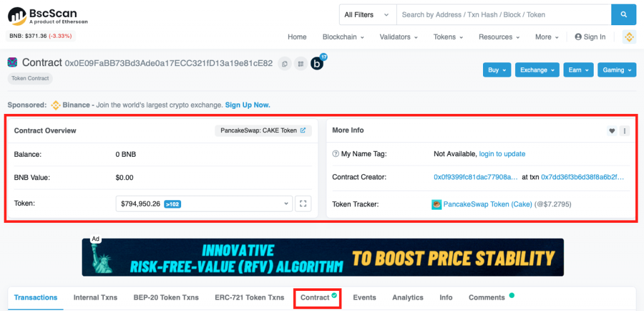
Task: Open contract creator address 0x0f9399fc81dac77908a...
Action: point(476,178)
